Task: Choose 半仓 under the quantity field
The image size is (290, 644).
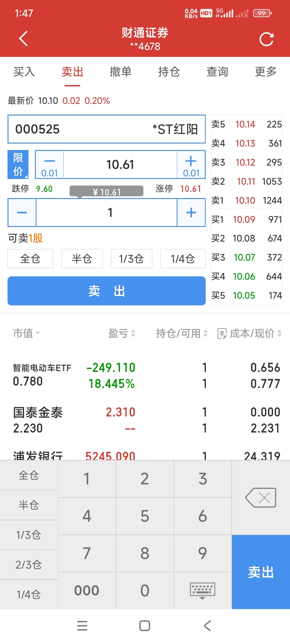Action: tap(82, 259)
